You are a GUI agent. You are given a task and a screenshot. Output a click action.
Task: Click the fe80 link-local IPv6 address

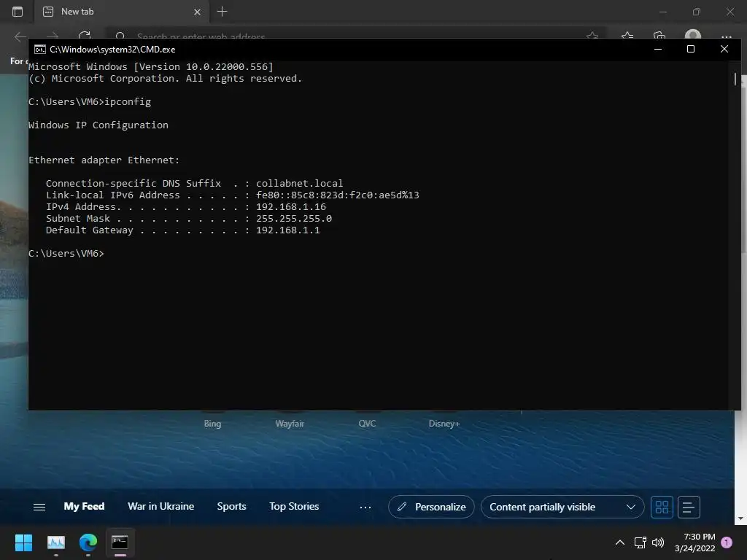pyautogui.click(x=337, y=195)
